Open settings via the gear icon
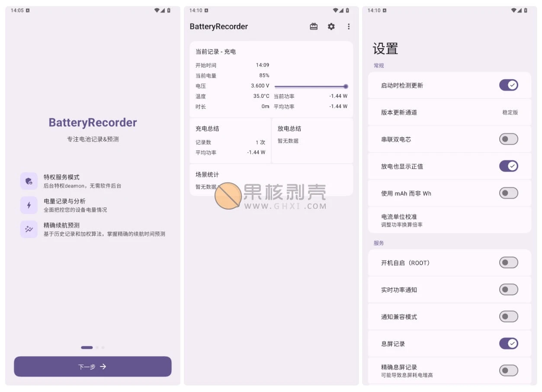 (x=331, y=26)
